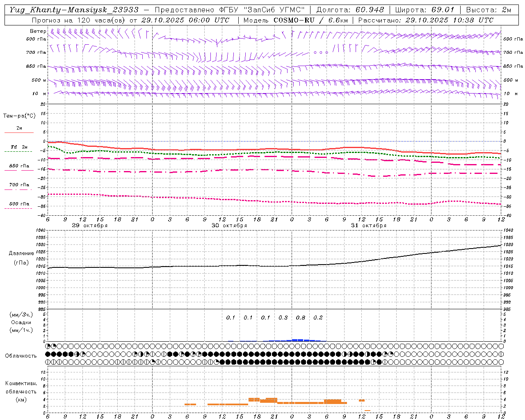Click the dotted 500 гПа temperature legend line
525x420 pixels.
18,209
